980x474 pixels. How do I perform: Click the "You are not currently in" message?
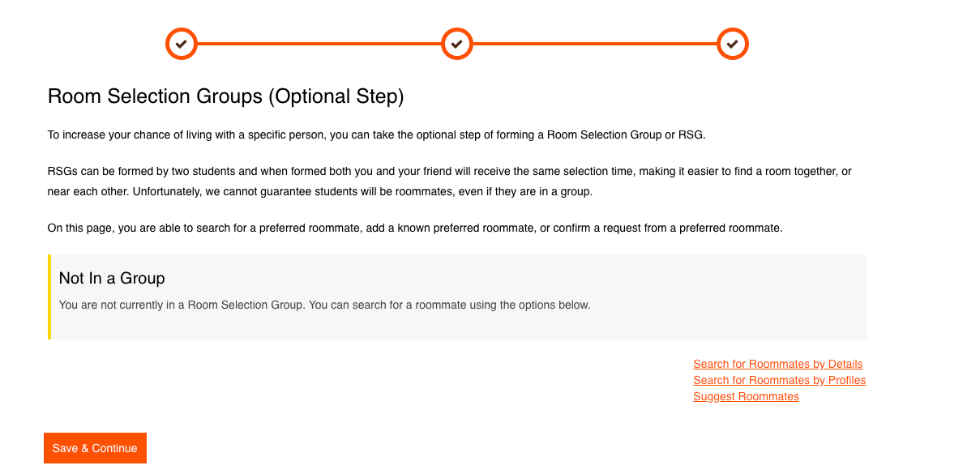pos(324,305)
